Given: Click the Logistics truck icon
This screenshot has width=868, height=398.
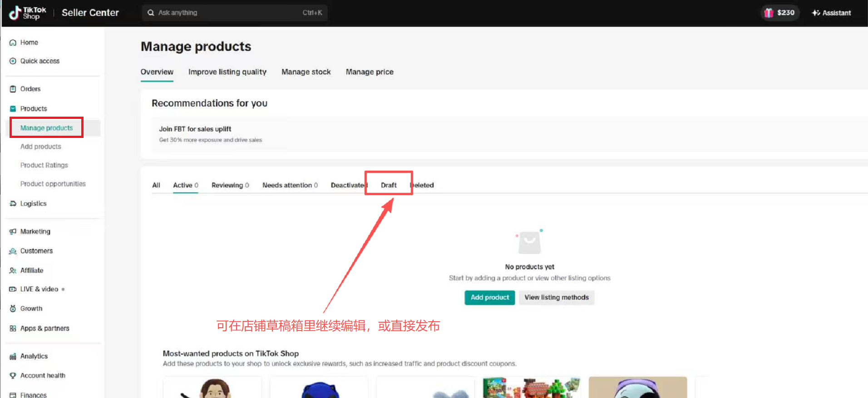Looking at the screenshot, I should [13, 204].
